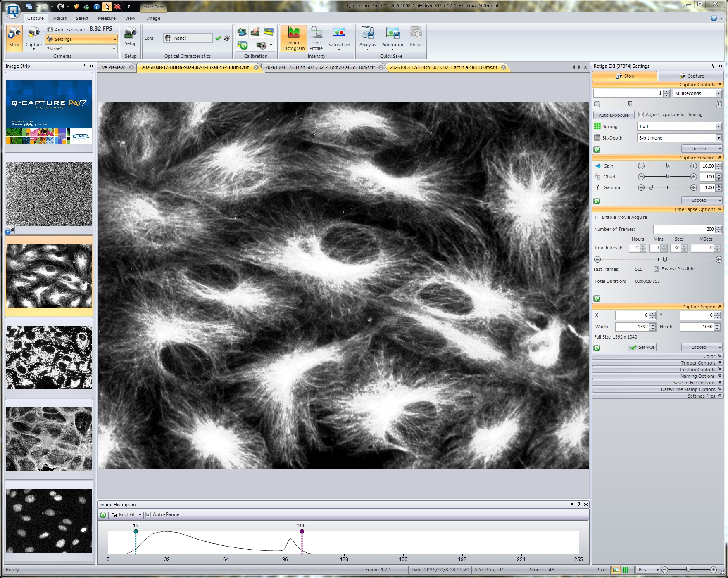This screenshot has width=728, height=578.
Task: Click the Setup camera icon in ribbon
Action: click(x=131, y=36)
